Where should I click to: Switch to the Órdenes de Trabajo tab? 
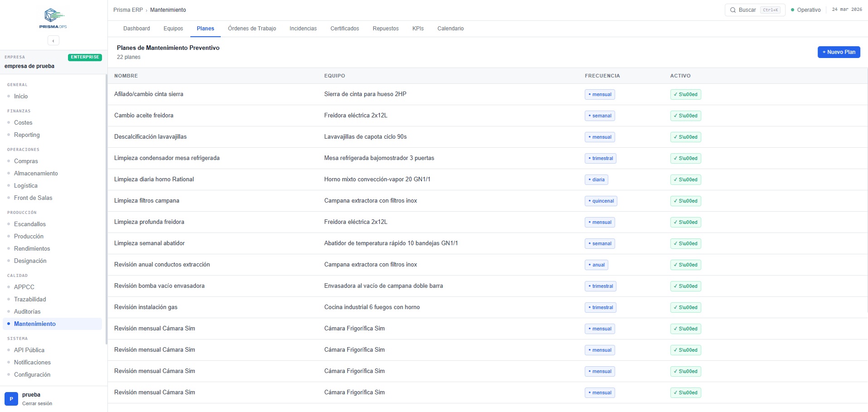click(x=252, y=29)
